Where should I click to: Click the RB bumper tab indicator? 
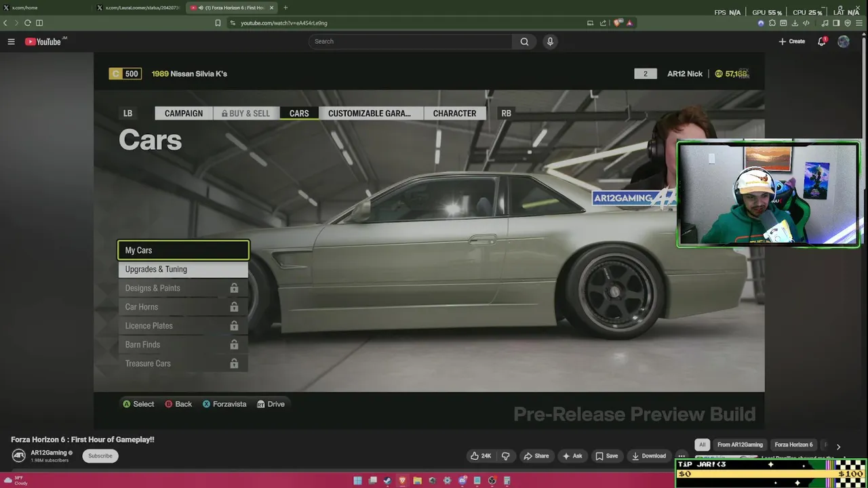click(x=506, y=113)
